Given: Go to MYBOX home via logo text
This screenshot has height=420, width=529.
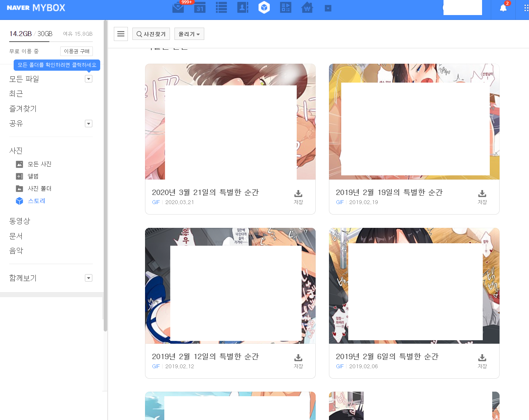Looking at the screenshot, I should tap(49, 8).
